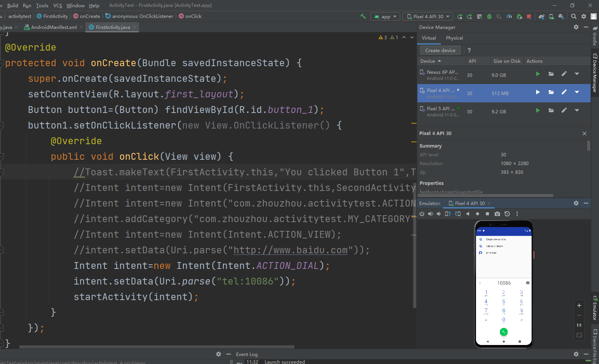The image size is (599, 364).
Task: Click the Apply Code Changes icon
Action: tap(479, 16)
